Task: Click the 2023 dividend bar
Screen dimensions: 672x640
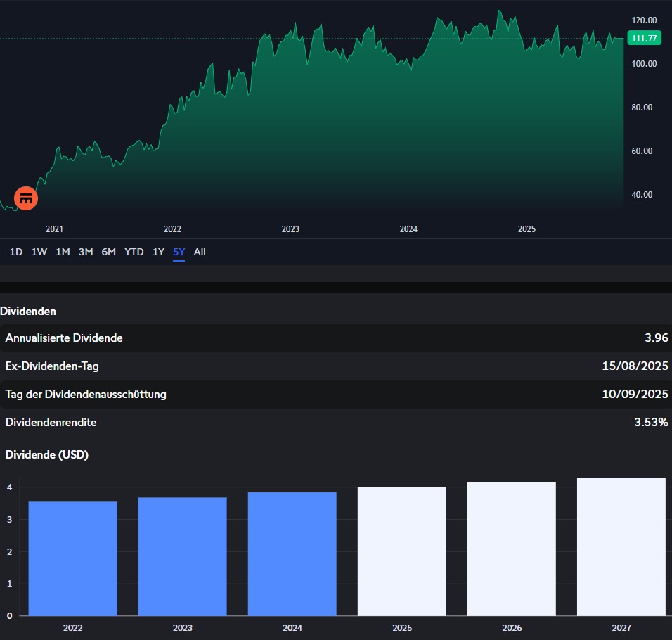Action: click(x=183, y=556)
